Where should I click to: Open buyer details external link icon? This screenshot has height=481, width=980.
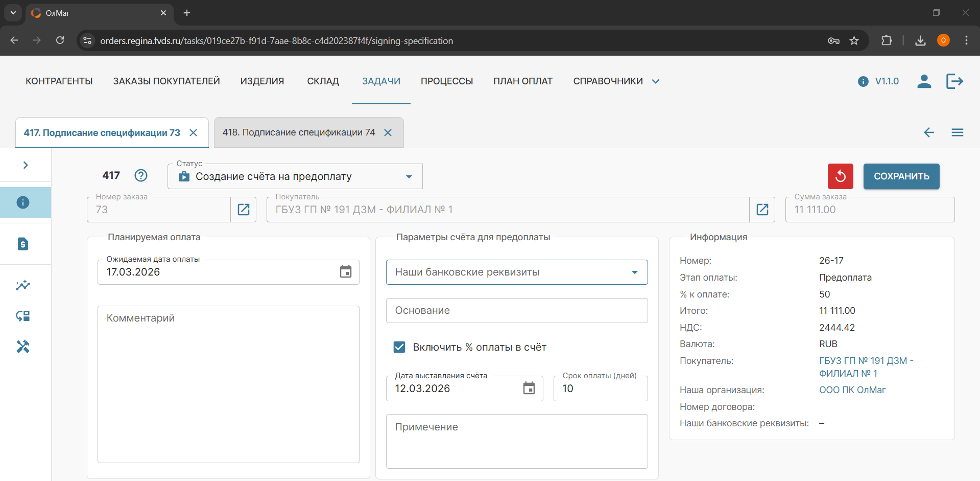click(762, 210)
